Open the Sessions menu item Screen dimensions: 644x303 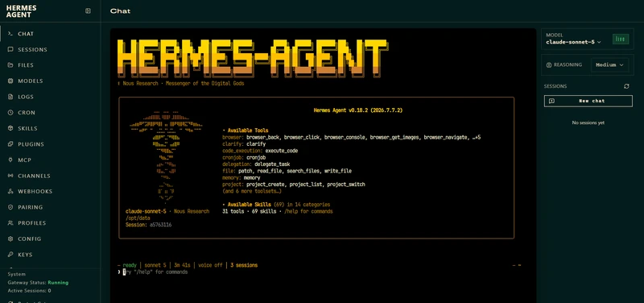pyautogui.click(x=50, y=50)
